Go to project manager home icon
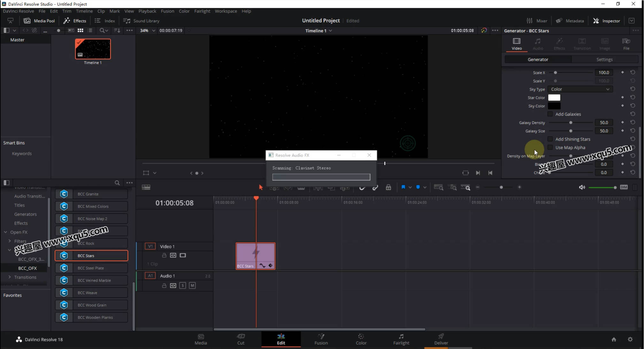644x349 pixels. (x=614, y=339)
